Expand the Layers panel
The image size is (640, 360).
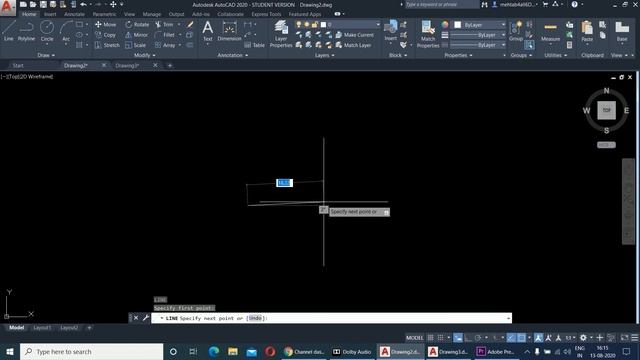pyautogui.click(x=324, y=55)
